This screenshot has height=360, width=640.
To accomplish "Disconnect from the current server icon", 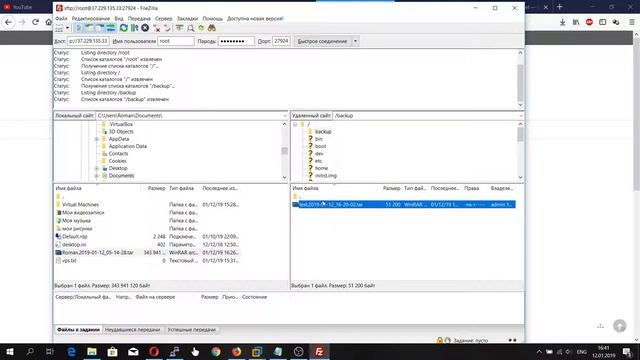I will pos(157,28).
